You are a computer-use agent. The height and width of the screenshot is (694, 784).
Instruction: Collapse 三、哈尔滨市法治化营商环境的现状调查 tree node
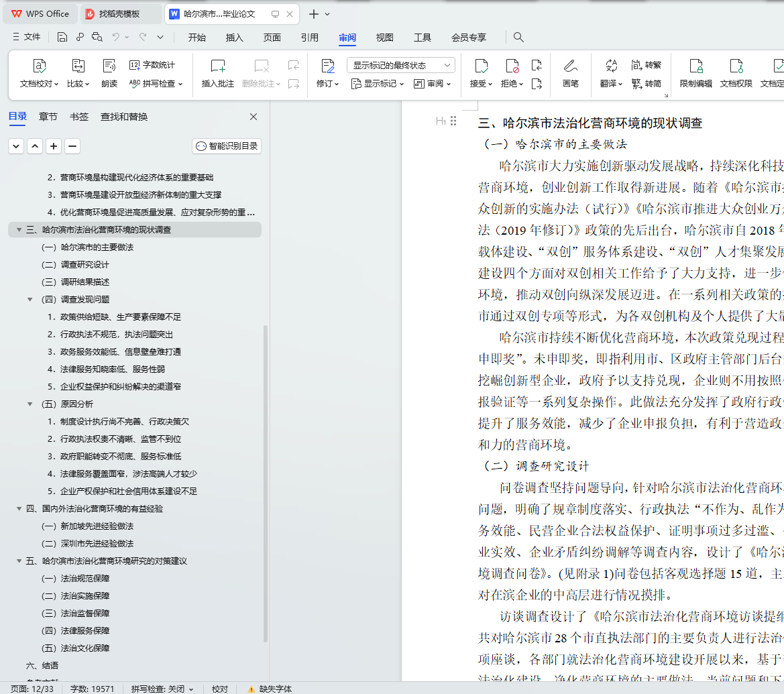point(19,229)
